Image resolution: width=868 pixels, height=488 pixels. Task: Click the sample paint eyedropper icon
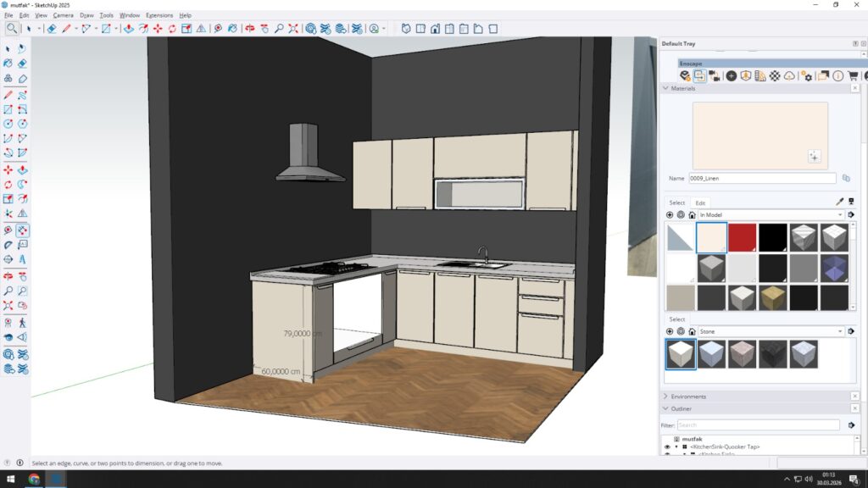(840, 202)
